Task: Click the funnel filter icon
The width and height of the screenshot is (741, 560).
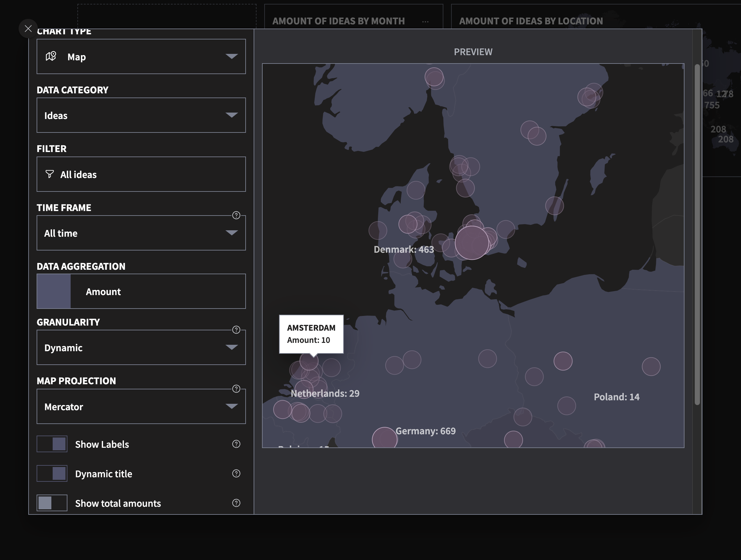Action: point(49,174)
